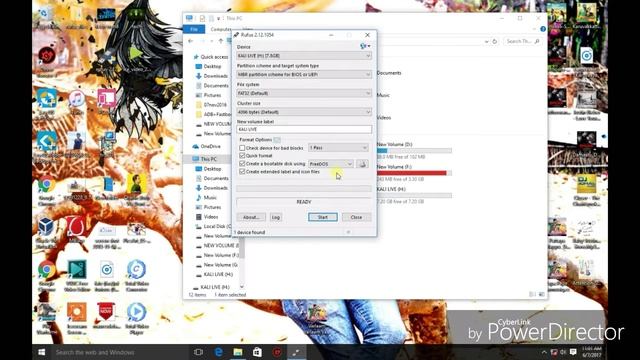640x360 pixels.
Task: Expand the Explorer ribbon chevron
Action: coord(534,29)
